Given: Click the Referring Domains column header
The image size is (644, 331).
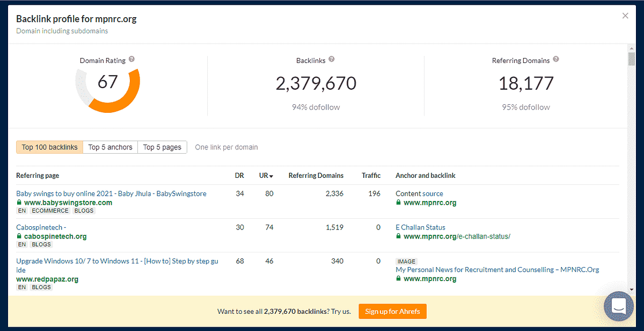Looking at the screenshot, I should pyautogui.click(x=316, y=176).
